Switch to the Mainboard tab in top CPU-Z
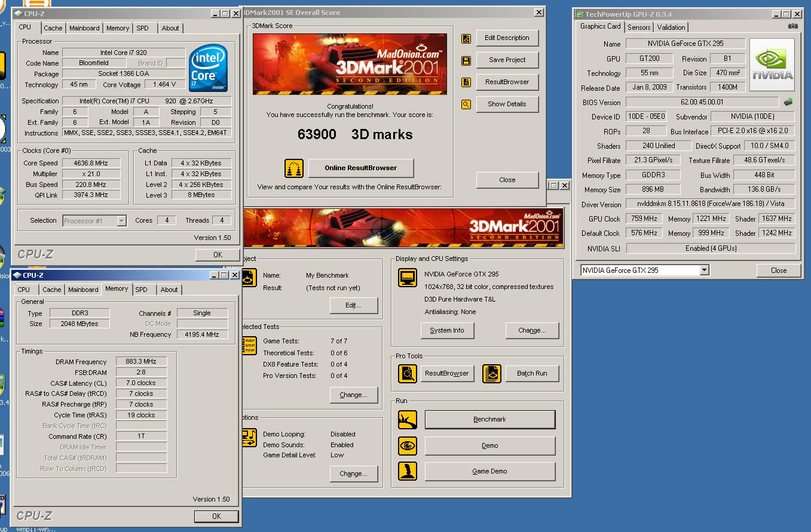 coord(84,28)
